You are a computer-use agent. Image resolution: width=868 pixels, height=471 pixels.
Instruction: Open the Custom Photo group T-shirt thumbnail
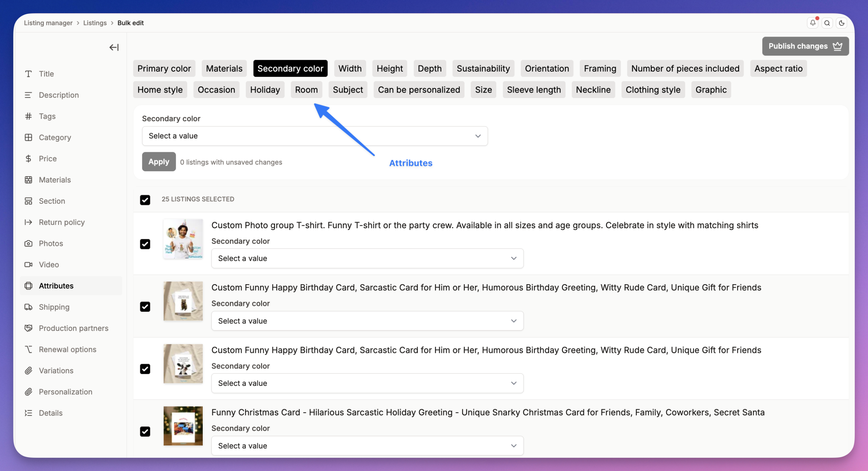[183, 239]
